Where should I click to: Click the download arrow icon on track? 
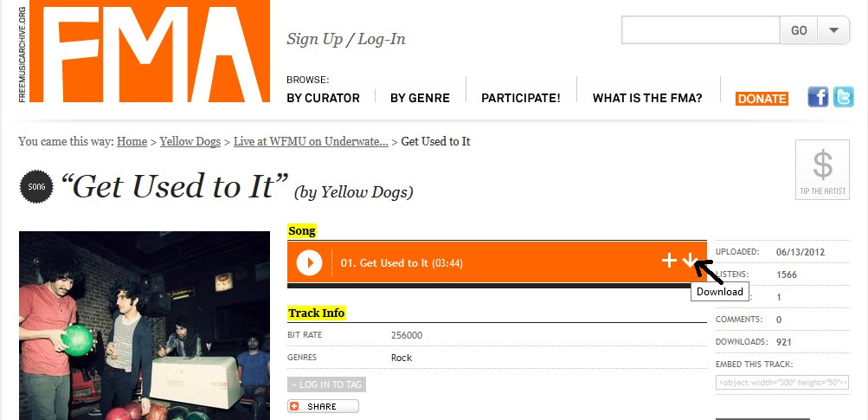[689, 260]
